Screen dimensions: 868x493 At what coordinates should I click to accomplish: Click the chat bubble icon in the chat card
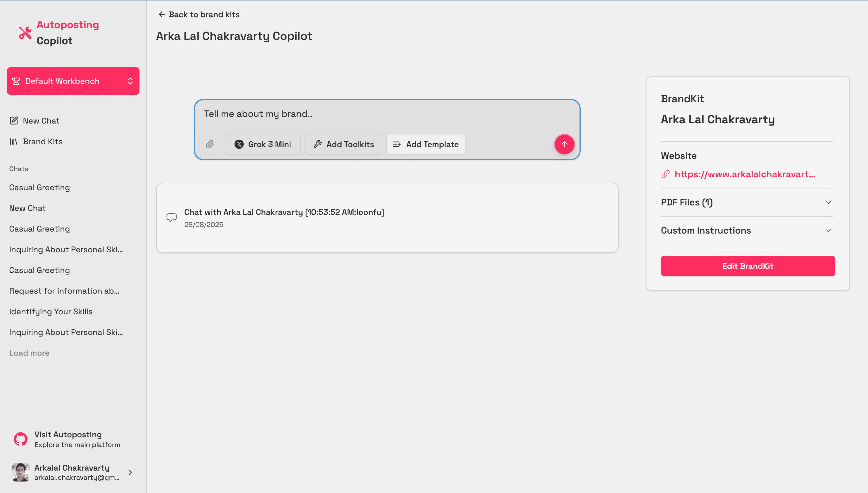pyautogui.click(x=171, y=217)
